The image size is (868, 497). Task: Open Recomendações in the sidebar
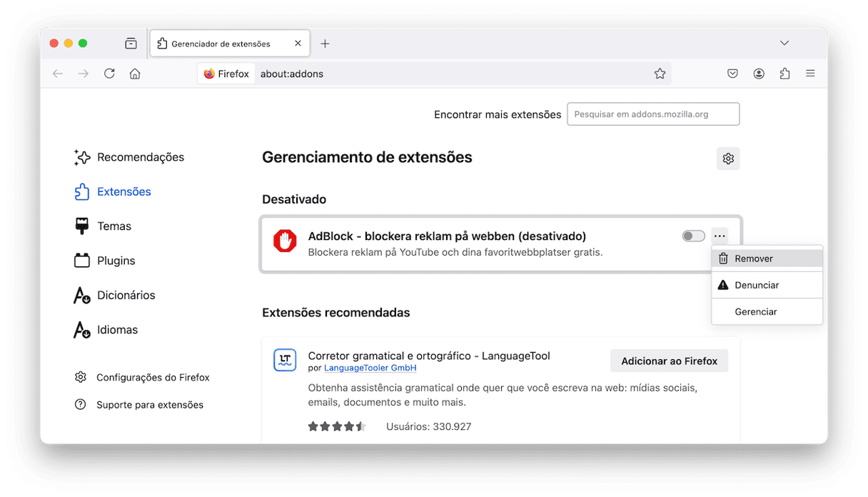click(x=129, y=157)
